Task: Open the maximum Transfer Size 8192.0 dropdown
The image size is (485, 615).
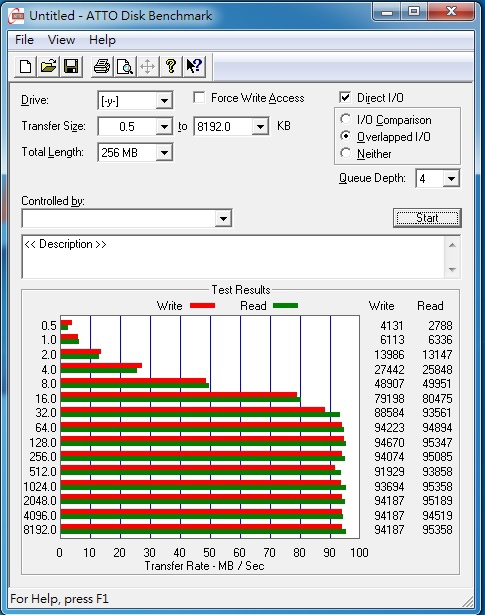Action: click(x=260, y=127)
